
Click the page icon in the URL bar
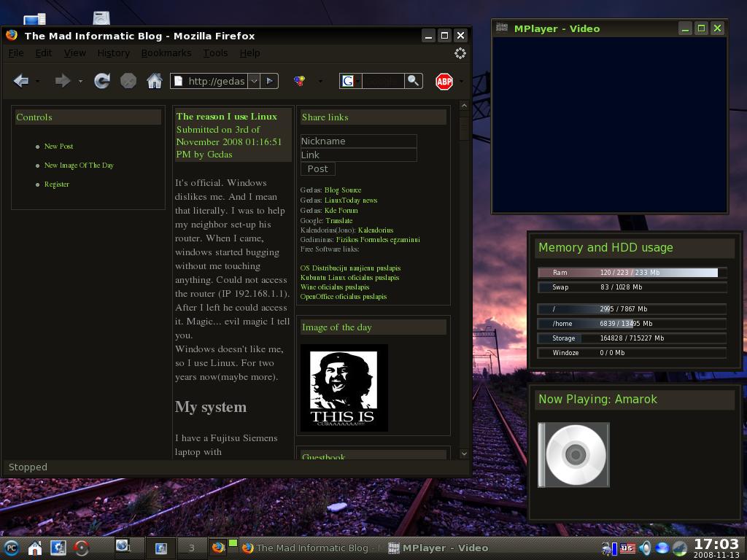178,81
